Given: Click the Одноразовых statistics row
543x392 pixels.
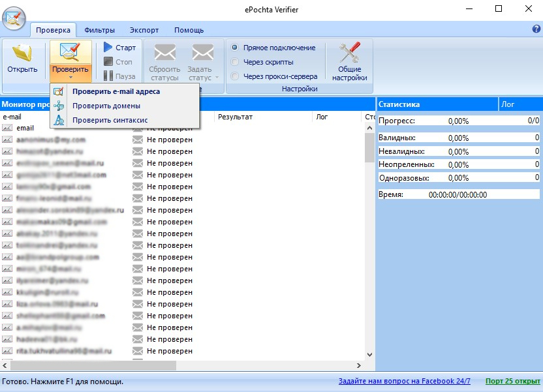Looking at the screenshot, I should tap(459, 178).
